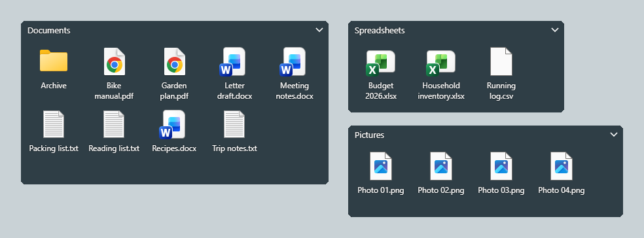Click the "Photo 04.png" file name
This screenshot has height=238, width=644.
click(562, 190)
